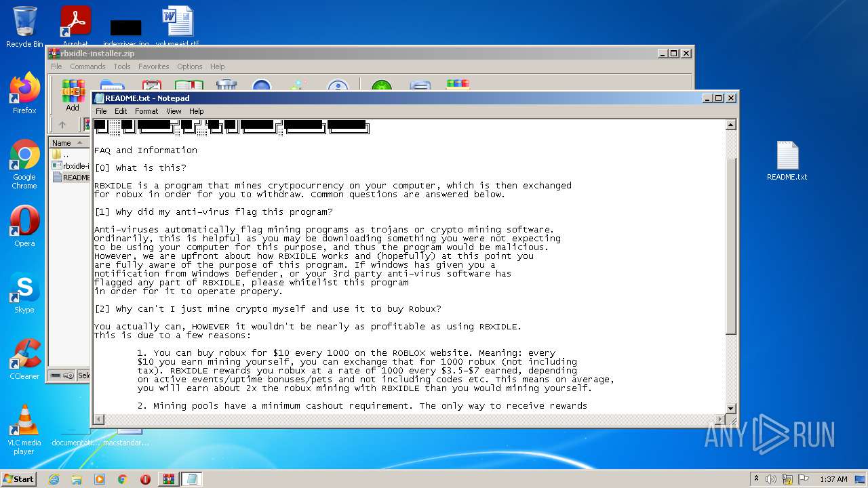Minimize the WinRAR window

[x=662, y=54]
